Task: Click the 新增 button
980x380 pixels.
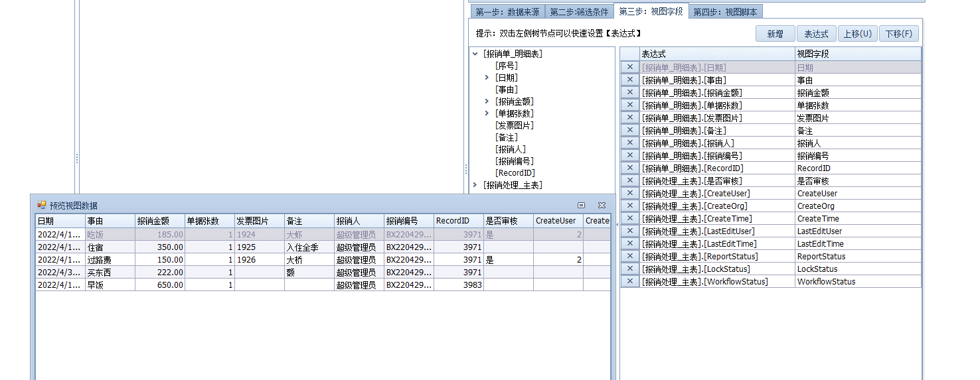Action: [x=775, y=34]
